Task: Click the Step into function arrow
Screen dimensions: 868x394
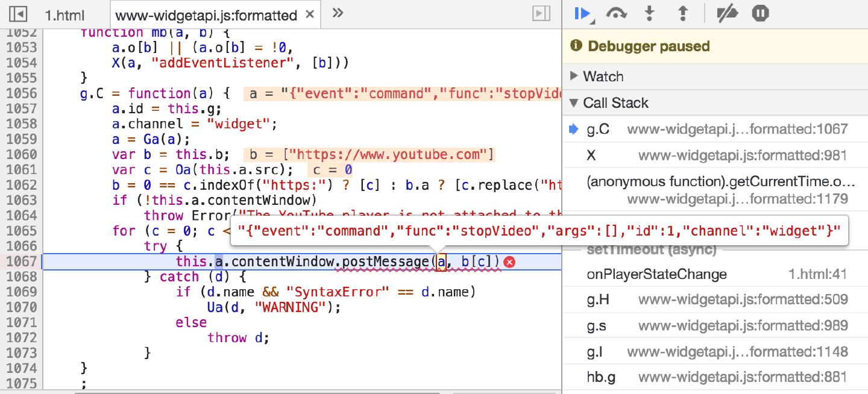Action: [649, 13]
